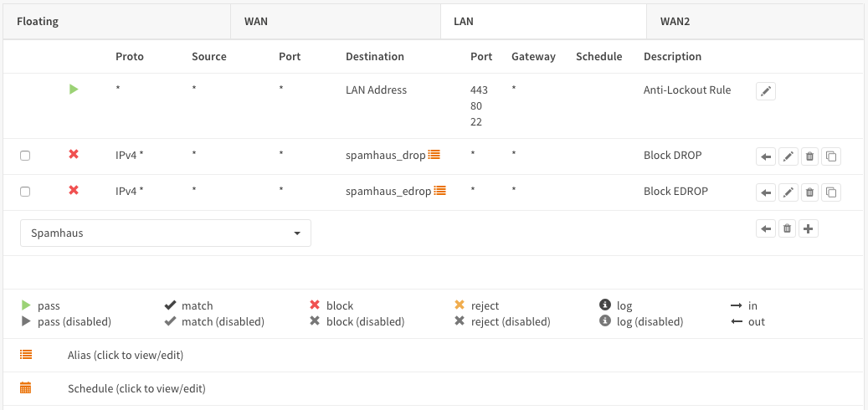Open spamhaus_drop alias list icon
Viewport: 868px width, 410px height.
(x=434, y=155)
